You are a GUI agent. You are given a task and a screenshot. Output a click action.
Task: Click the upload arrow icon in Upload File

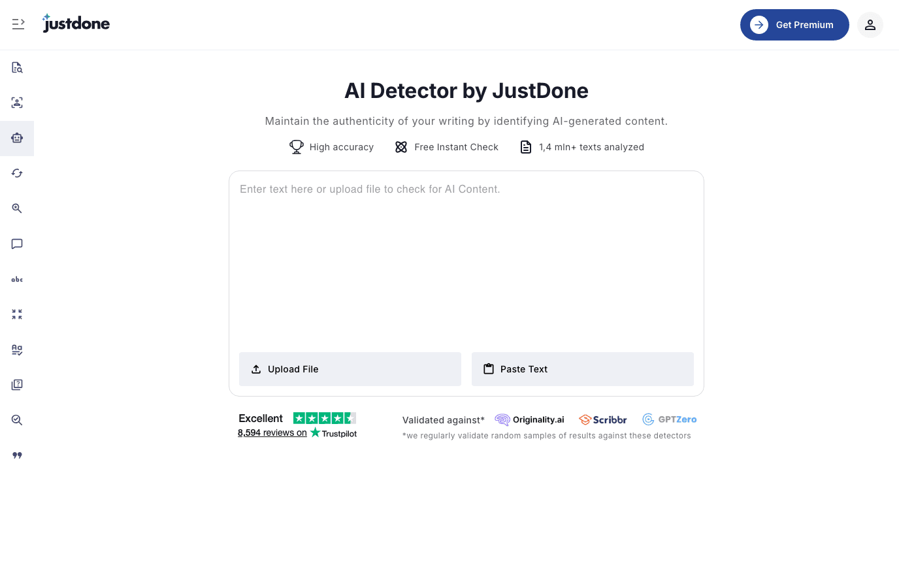[x=256, y=369]
